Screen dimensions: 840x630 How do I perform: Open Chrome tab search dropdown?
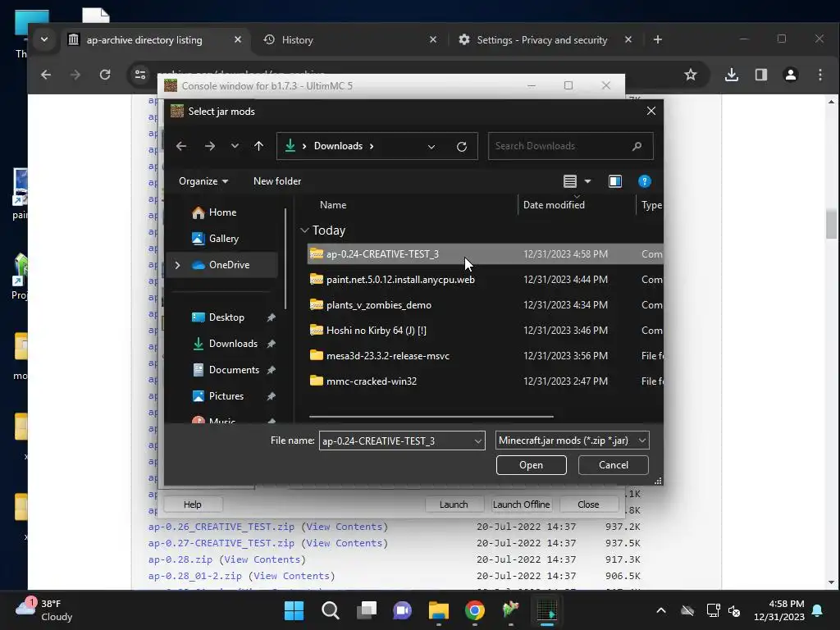point(44,39)
